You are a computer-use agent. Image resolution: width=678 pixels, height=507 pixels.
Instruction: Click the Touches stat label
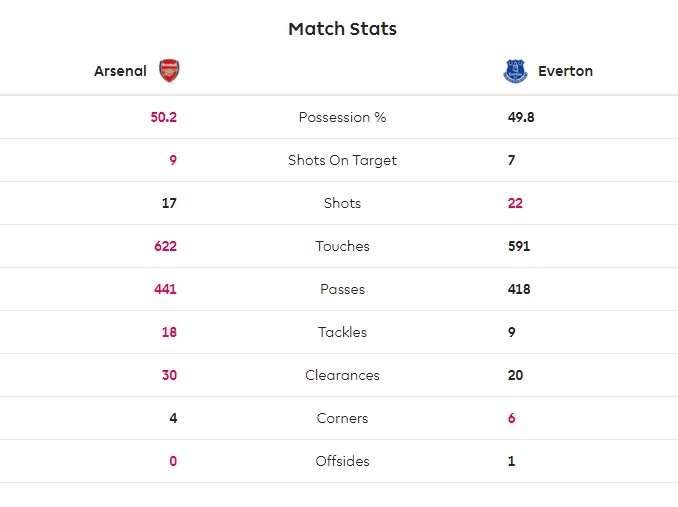pyautogui.click(x=342, y=246)
